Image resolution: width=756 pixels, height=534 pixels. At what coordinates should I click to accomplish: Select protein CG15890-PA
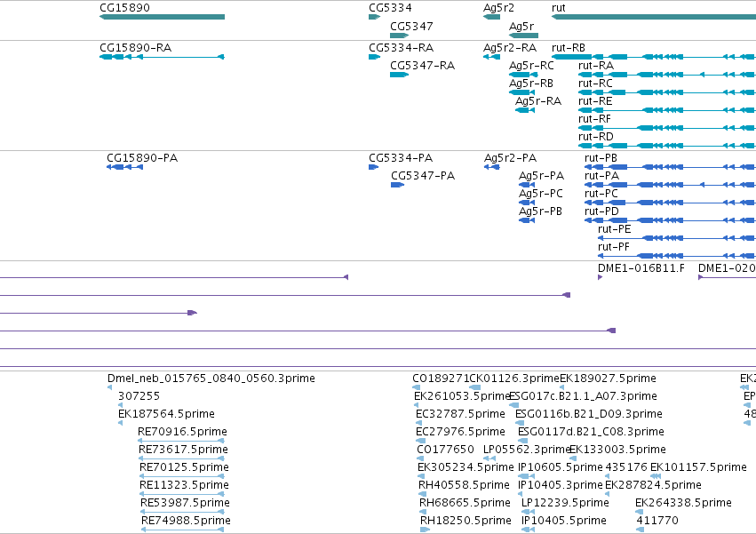coord(142,158)
